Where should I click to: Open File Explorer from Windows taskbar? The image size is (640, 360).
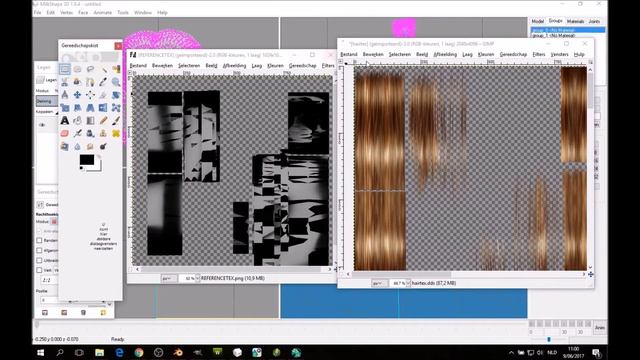click(x=100, y=352)
